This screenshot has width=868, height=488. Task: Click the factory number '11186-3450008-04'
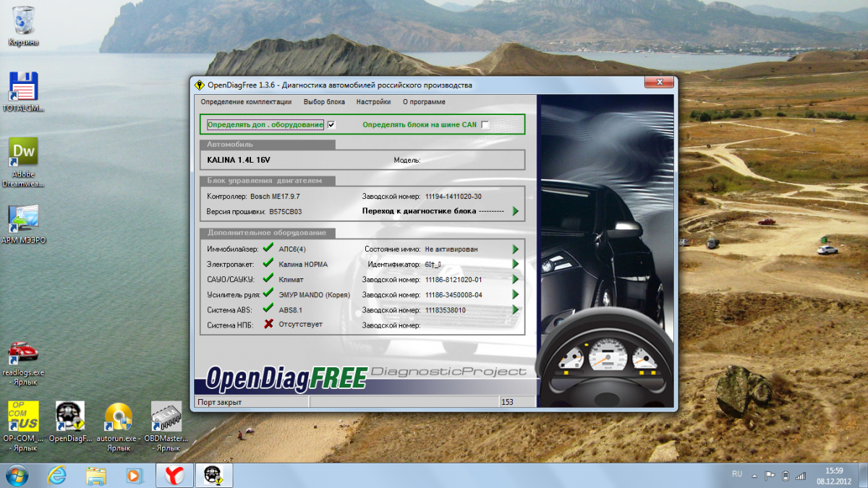[454, 294]
